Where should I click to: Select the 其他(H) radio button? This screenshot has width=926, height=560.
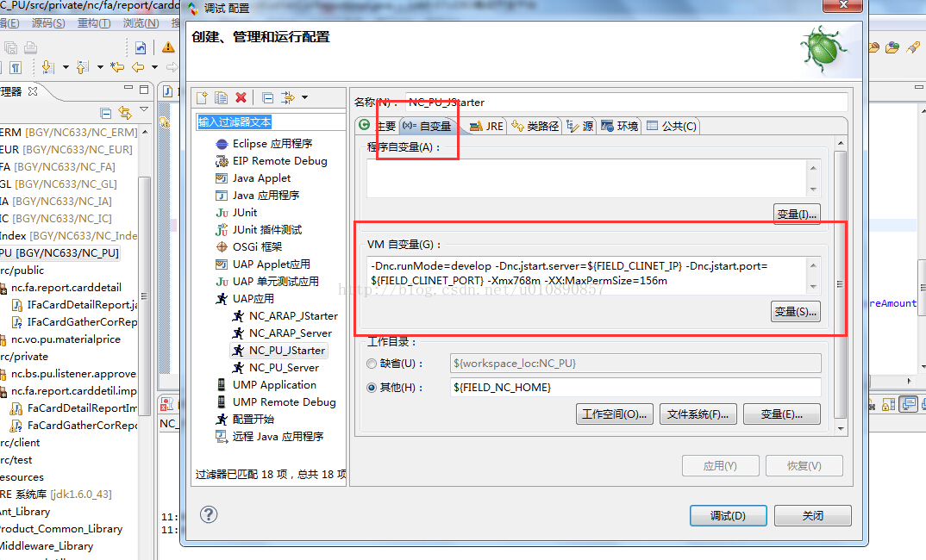pos(372,388)
